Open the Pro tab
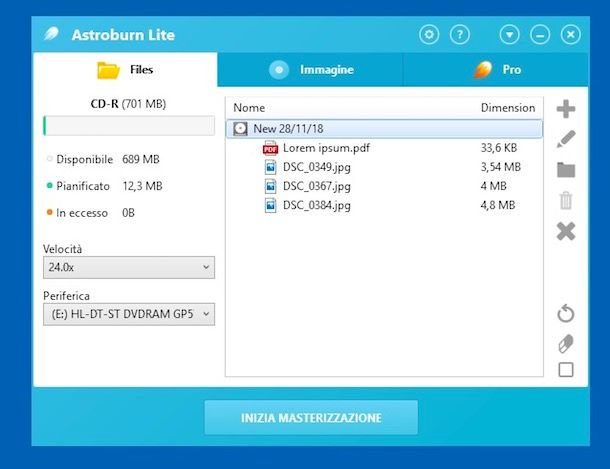This screenshot has height=469, width=610. tap(496, 70)
